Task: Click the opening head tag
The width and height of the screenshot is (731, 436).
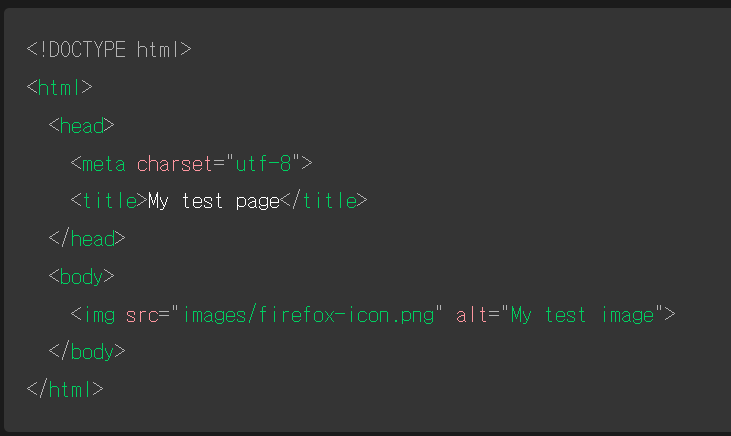Action: click(82, 125)
